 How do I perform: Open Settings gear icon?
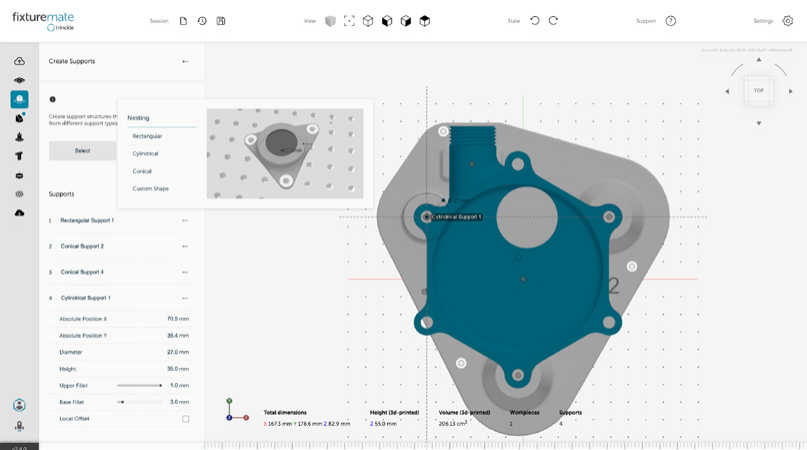click(x=787, y=21)
